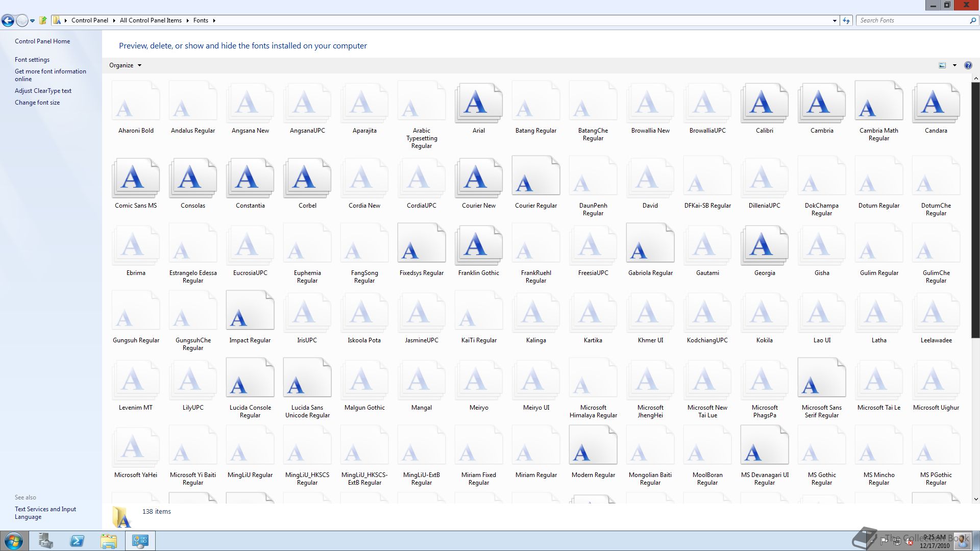The width and height of the screenshot is (980, 551).
Task: Select the Constantia font icon
Action: [250, 179]
